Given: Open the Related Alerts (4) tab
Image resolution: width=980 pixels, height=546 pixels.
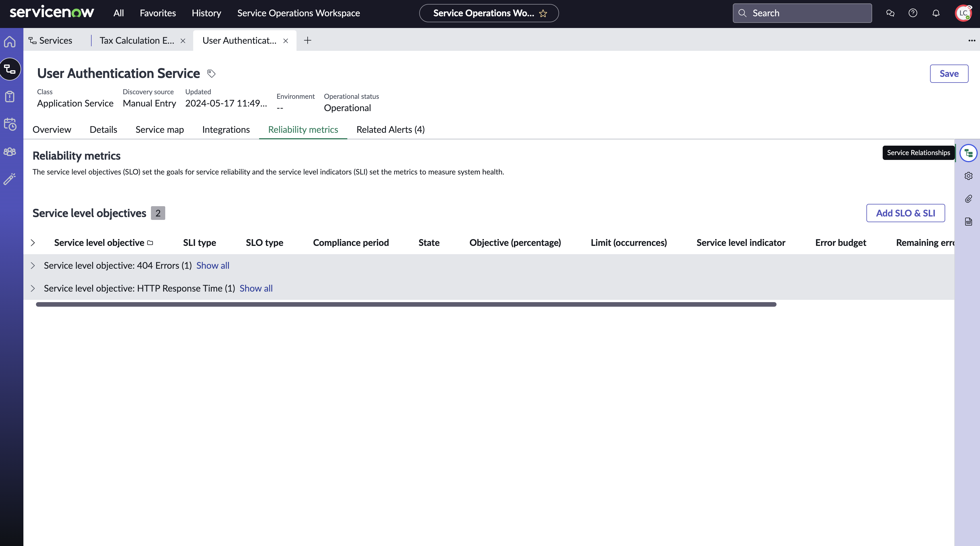Looking at the screenshot, I should coord(390,130).
